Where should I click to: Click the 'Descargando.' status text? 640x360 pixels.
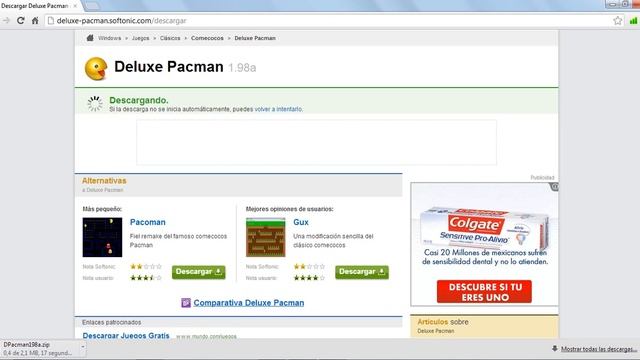(x=139, y=100)
